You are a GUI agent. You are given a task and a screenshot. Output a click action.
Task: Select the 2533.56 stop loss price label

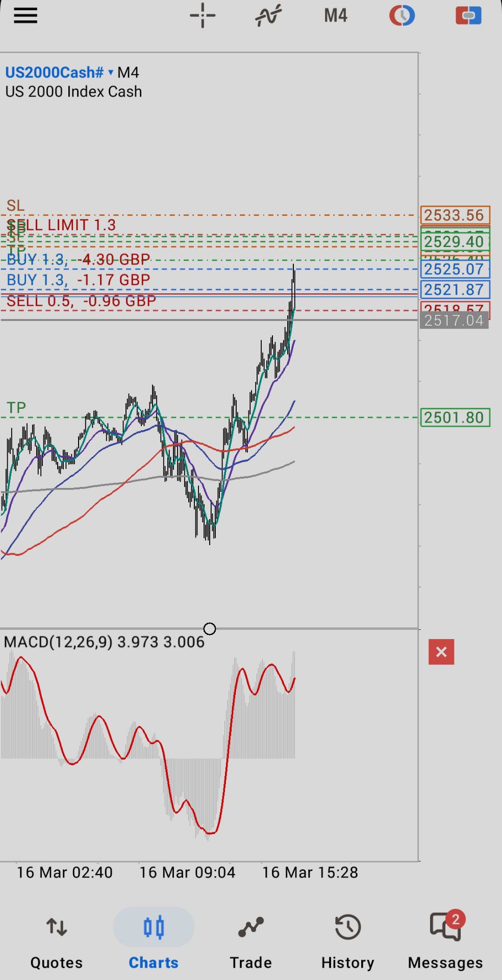click(455, 215)
